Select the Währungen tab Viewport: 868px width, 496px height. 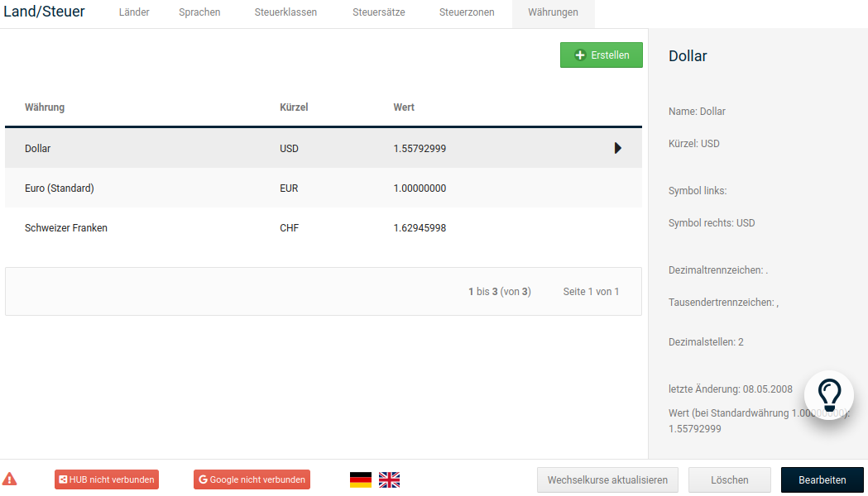553,12
